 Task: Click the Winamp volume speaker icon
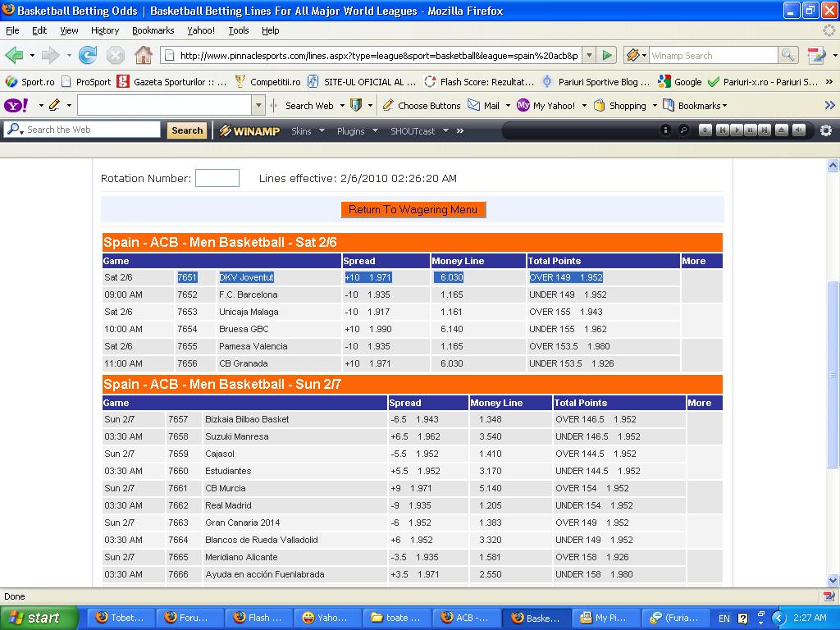(799, 130)
